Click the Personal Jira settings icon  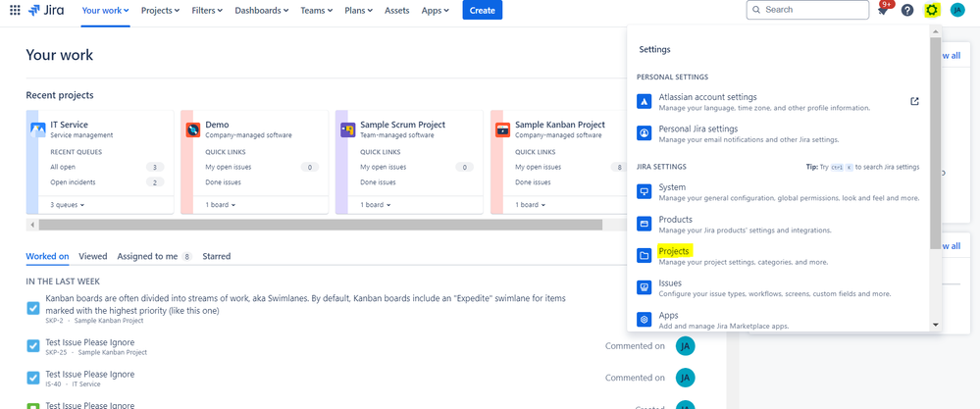(644, 133)
